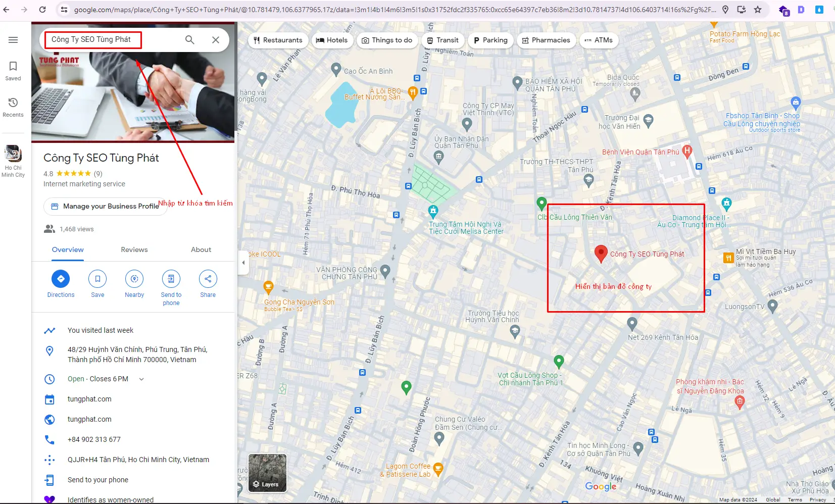Viewport: 835px width, 504px height.
Task: Copy plus code QJJR+H4 Tân Phú
Action: (x=138, y=460)
